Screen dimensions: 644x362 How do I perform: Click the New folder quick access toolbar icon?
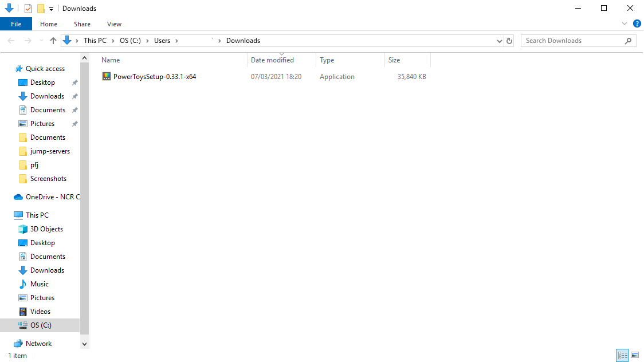pyautogui.click(x=41, y=8)
